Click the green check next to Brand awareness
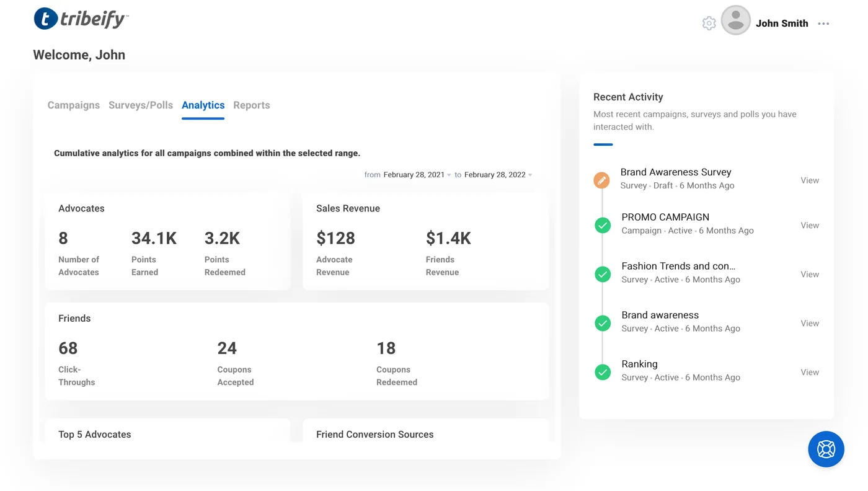This screenshot has width=868, height=491. 603,323
